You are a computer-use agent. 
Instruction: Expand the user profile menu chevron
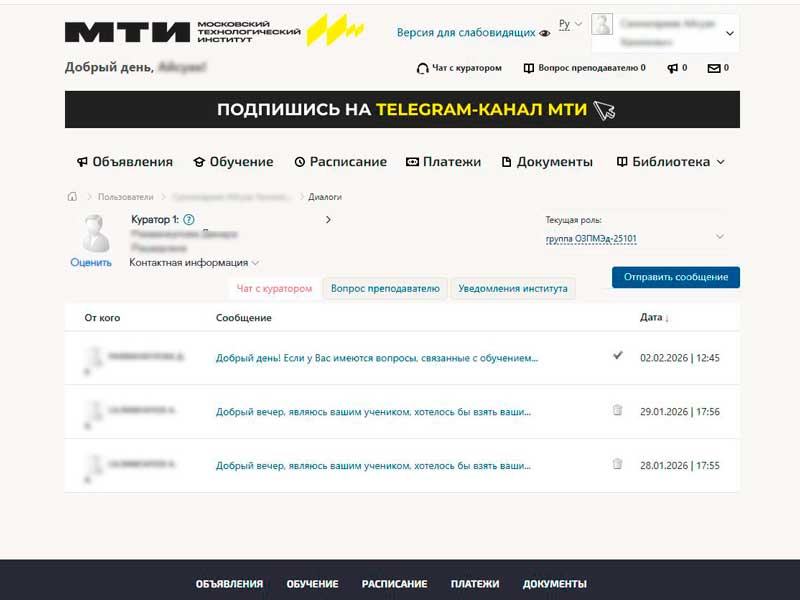tap(730, 33)
